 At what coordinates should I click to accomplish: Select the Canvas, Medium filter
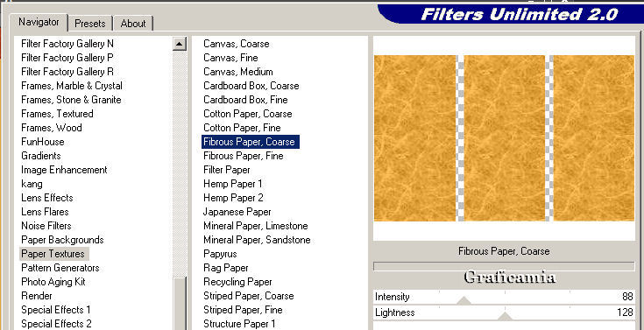coord(237,72)
